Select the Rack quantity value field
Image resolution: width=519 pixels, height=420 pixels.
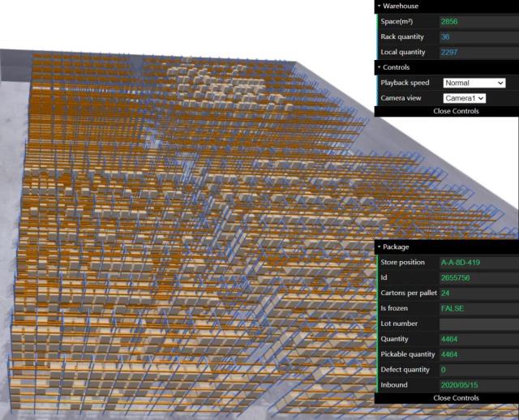pos(479,36)
